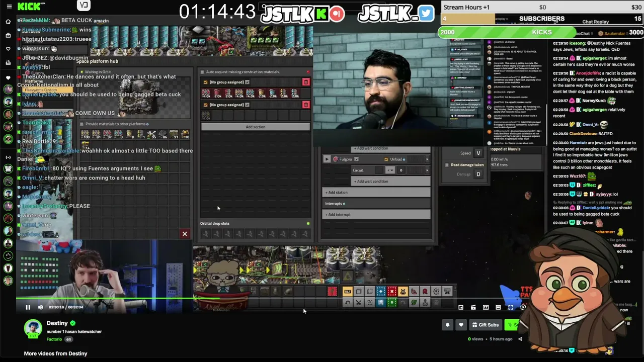
Task: Pause the video playback
Action: click(28, 307)
